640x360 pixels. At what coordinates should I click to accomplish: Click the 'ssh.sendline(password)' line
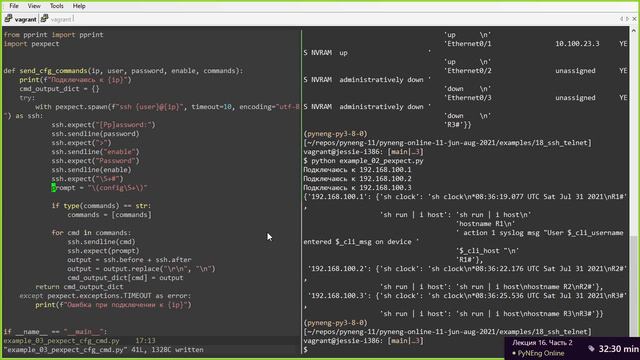coord(95,134)
